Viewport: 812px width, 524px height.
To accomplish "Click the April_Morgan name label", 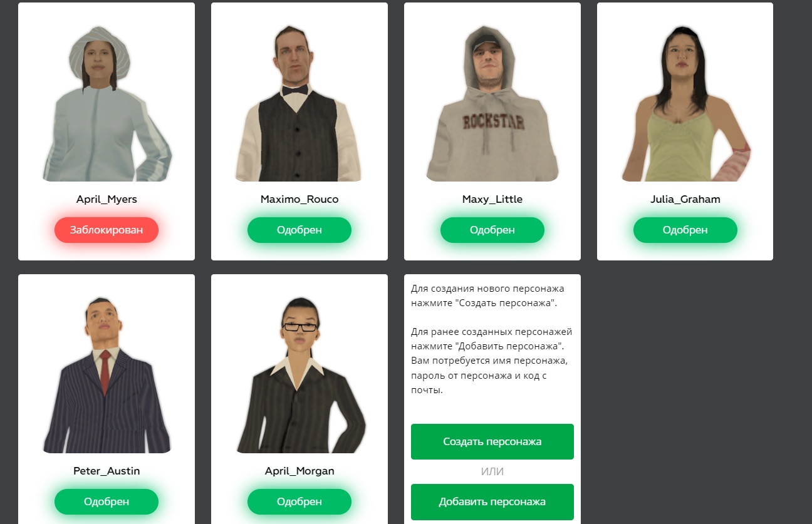I will tap(299, 471).
